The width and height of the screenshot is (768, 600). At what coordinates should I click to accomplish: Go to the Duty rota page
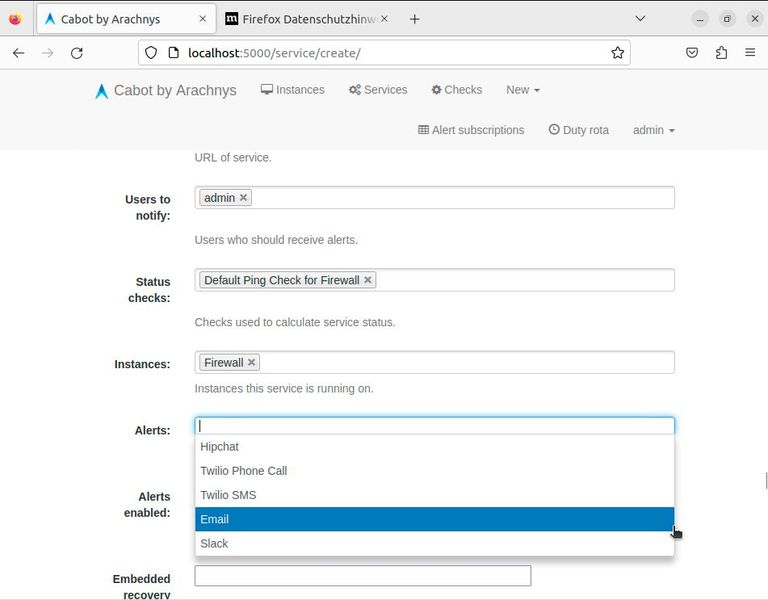578,130
